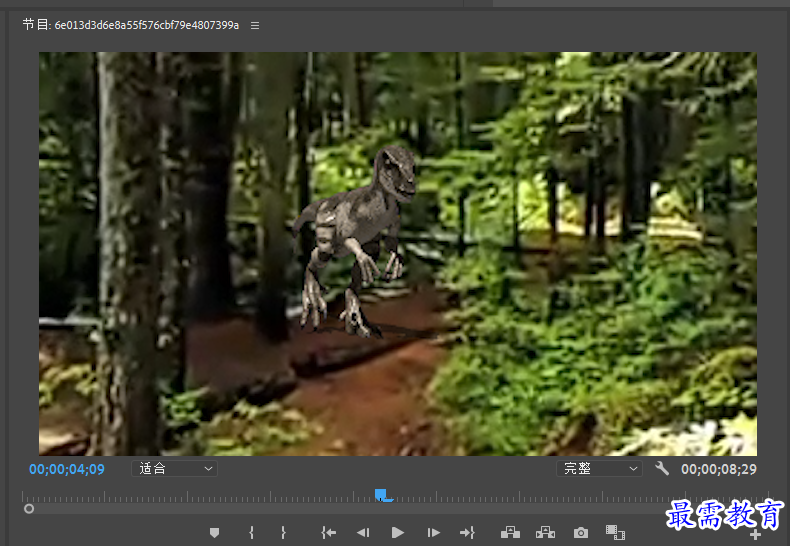Open the 完整 playback resolution dropdown
Viewport: 790px width, 546px height.
pos(599,469)
